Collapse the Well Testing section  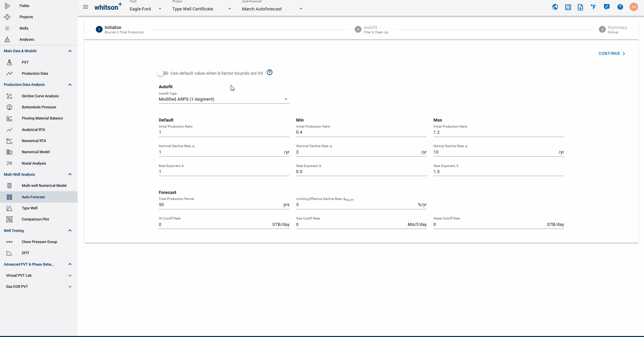70,231
